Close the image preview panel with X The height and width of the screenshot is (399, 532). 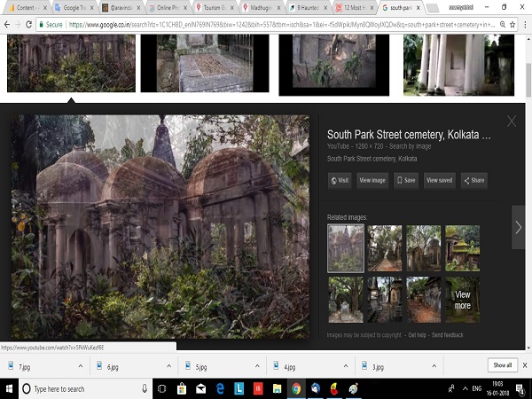pos(512,121)
